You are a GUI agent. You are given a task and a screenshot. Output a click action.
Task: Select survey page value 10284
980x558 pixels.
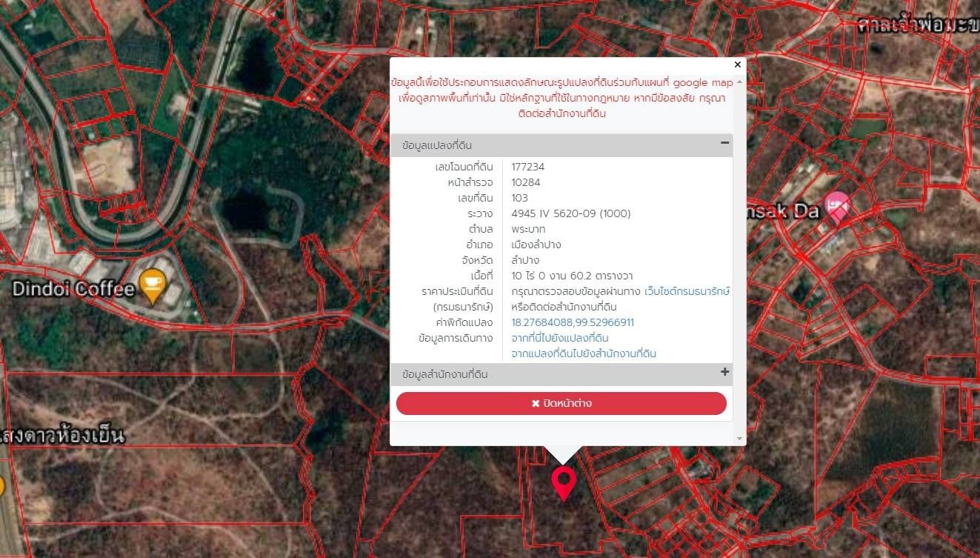526,182
